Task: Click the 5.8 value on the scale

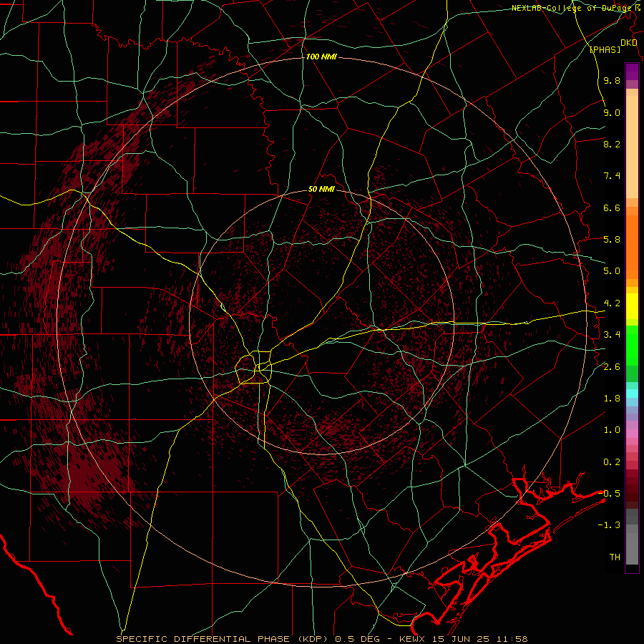Action: point(612,240)
